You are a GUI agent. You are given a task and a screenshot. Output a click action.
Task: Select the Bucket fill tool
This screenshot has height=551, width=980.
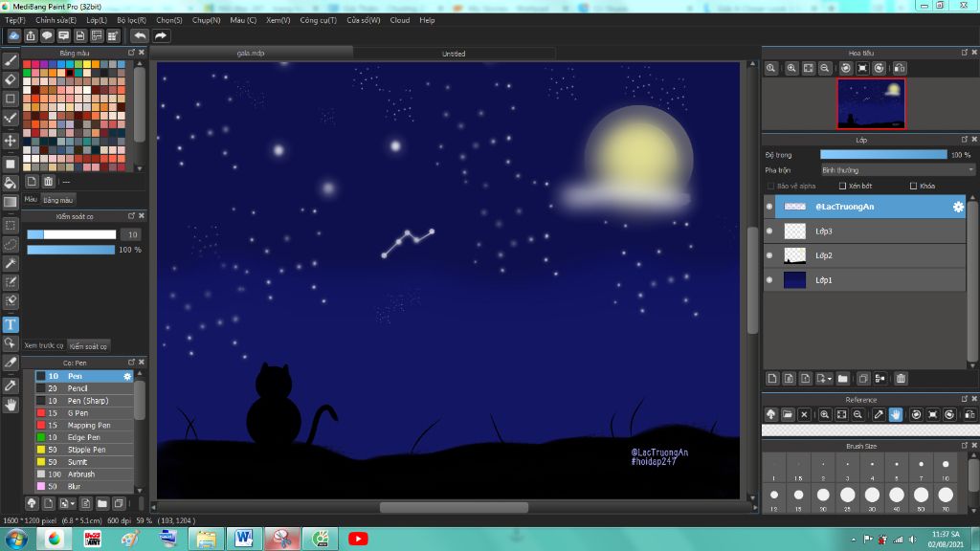[x=10, y=183]
